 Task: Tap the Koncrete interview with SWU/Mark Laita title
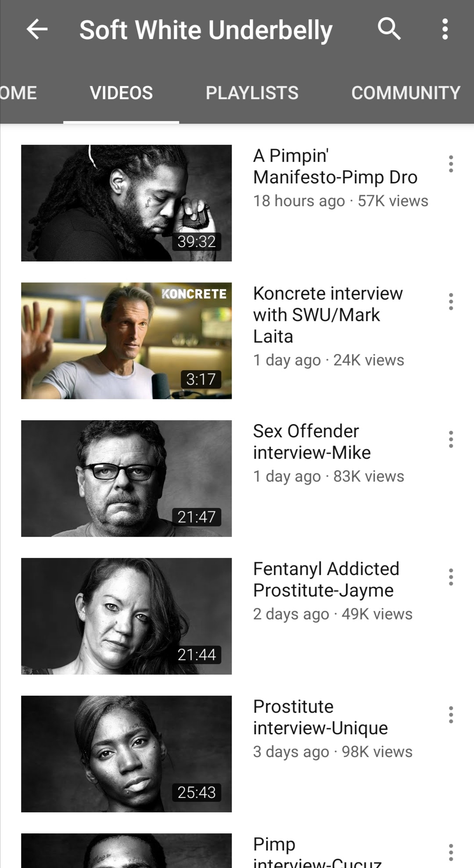click(x=328, y=315)
